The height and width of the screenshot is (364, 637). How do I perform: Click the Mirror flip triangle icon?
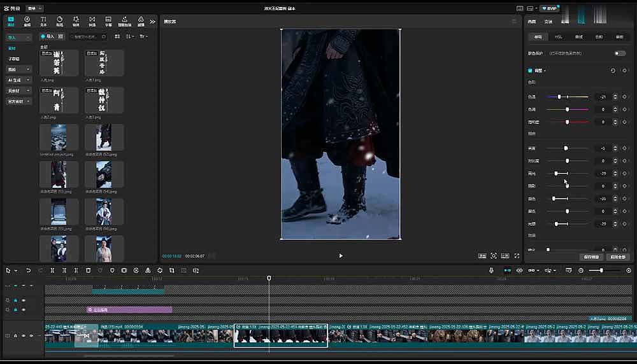[x=148, y=270]
